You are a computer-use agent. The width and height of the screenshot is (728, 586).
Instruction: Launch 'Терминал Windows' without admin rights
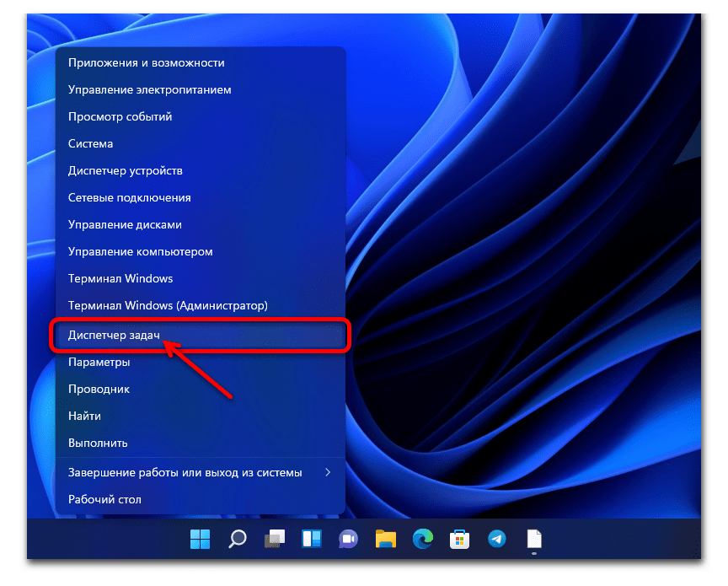(201, 278)
